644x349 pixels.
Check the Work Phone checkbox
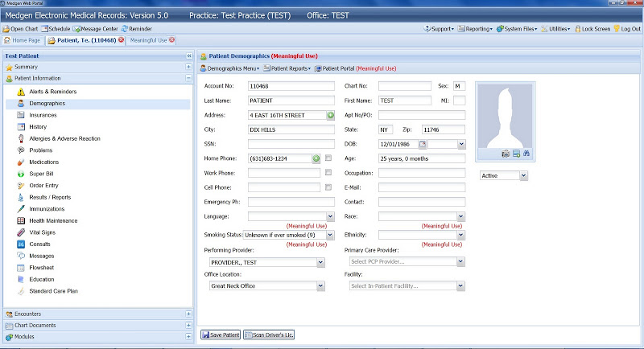point(328,172)
